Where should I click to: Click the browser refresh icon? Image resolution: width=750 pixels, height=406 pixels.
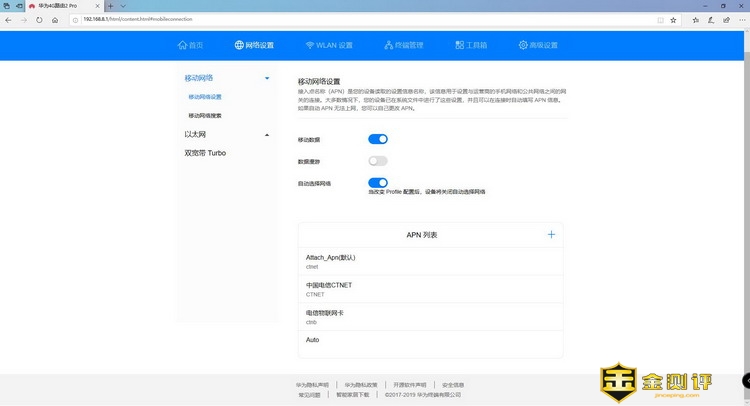tap(39, 19)
